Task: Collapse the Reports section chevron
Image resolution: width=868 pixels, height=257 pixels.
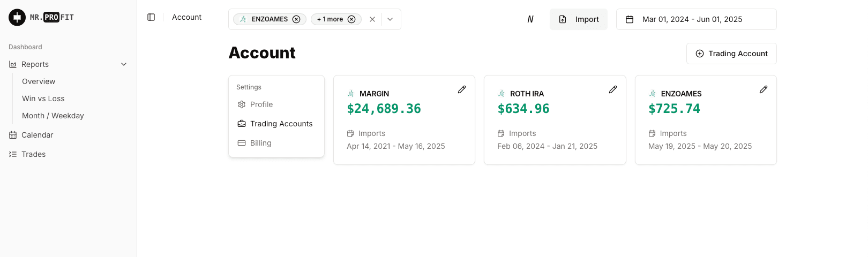Action: pyautogui.click(x=124, y=64)
